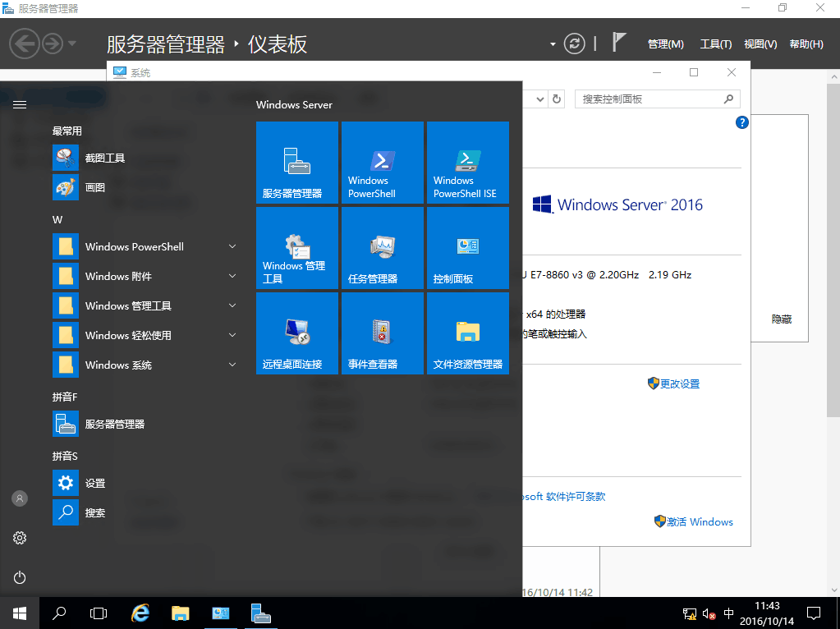The image size is (840, 629).
Task: Open Server Manager notifications flag
Action: [x=619, y=42]
